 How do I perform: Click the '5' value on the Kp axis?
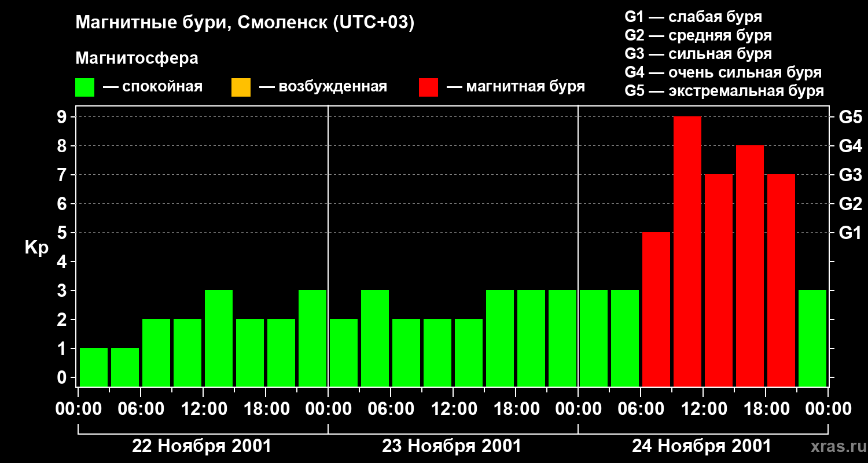pos(63,233)
